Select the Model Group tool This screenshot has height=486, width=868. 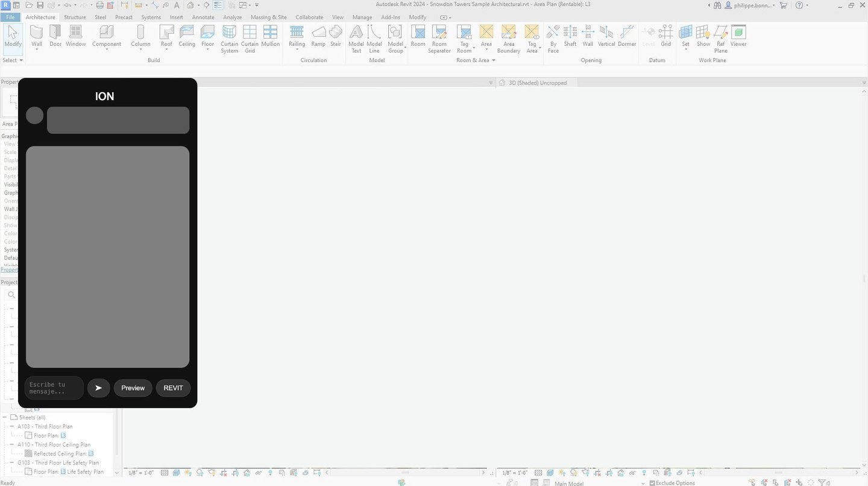[395, 39]
